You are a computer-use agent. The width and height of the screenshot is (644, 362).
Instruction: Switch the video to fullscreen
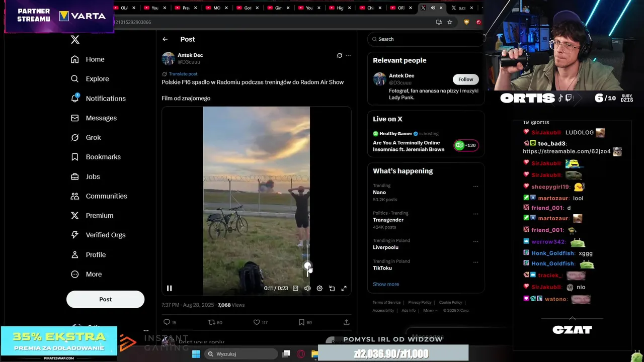coord(344,288)
